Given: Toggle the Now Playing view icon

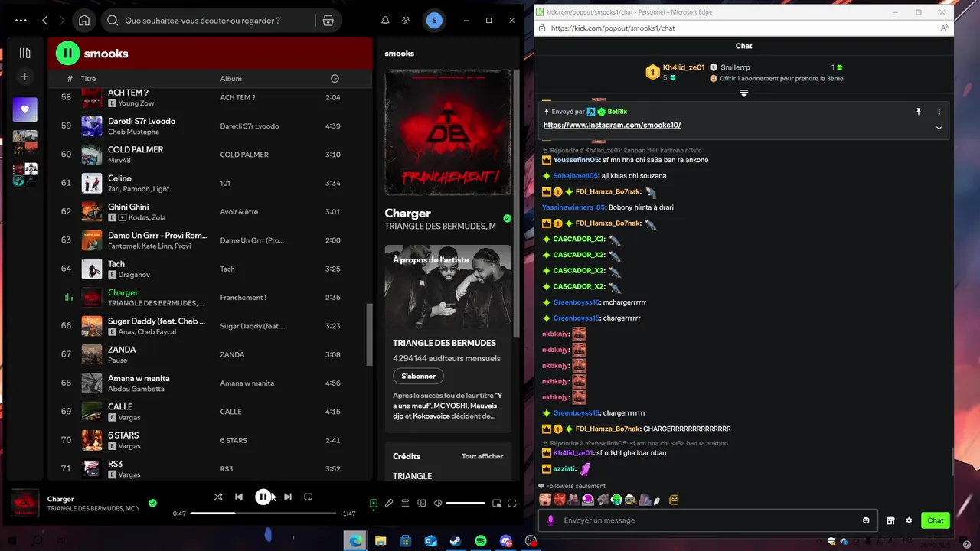Looking at the screenshot, I should 374,503.
